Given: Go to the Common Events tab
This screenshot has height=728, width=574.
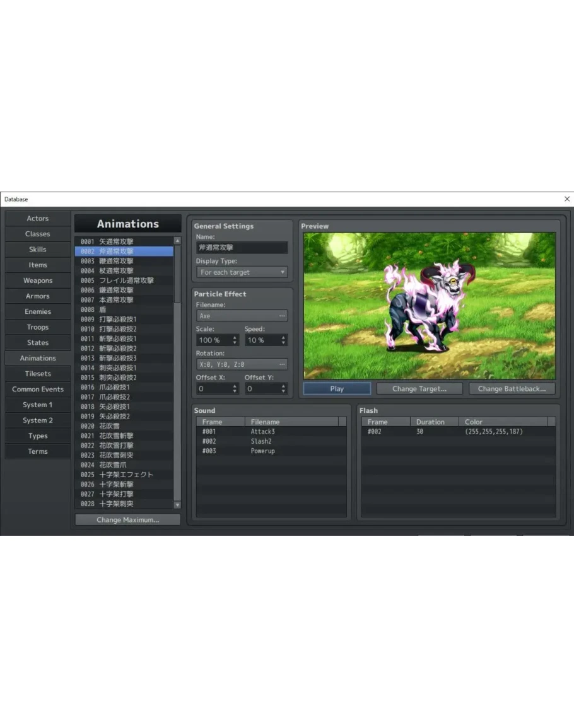Looking at the screenshot, I should click(x=38, y=390).
